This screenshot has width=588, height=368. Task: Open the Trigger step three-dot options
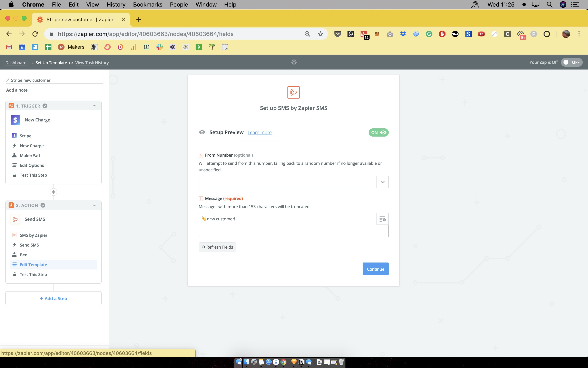(95, 106)
